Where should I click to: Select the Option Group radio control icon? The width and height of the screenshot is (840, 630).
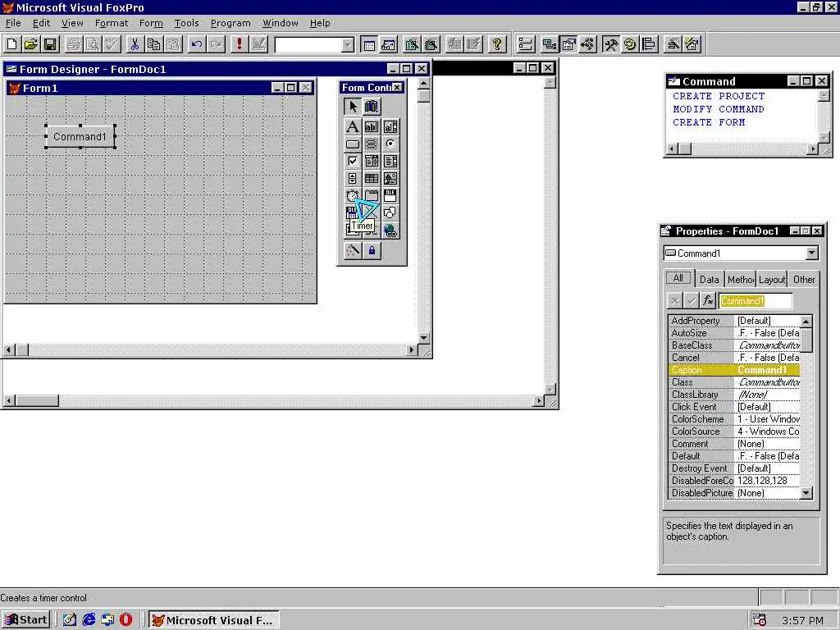[390, 144]
